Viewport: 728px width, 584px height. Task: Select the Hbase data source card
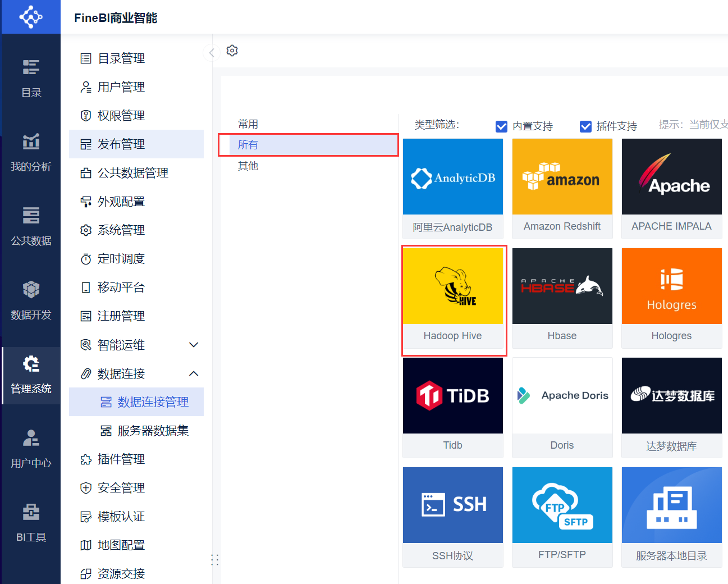[562, 298]
